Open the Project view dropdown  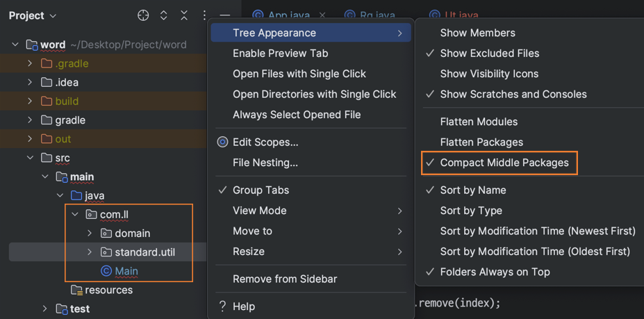point(33,15)
